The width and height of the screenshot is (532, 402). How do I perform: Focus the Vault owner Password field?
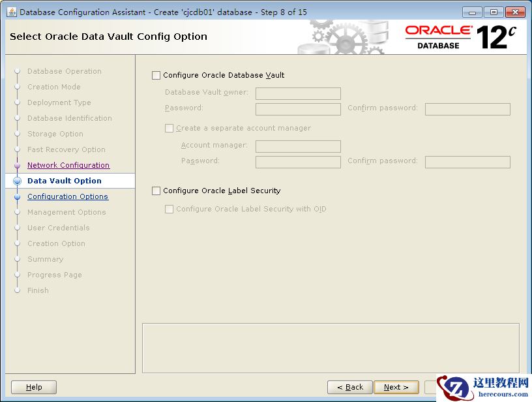pyautogui.click(x=298, y=110)
